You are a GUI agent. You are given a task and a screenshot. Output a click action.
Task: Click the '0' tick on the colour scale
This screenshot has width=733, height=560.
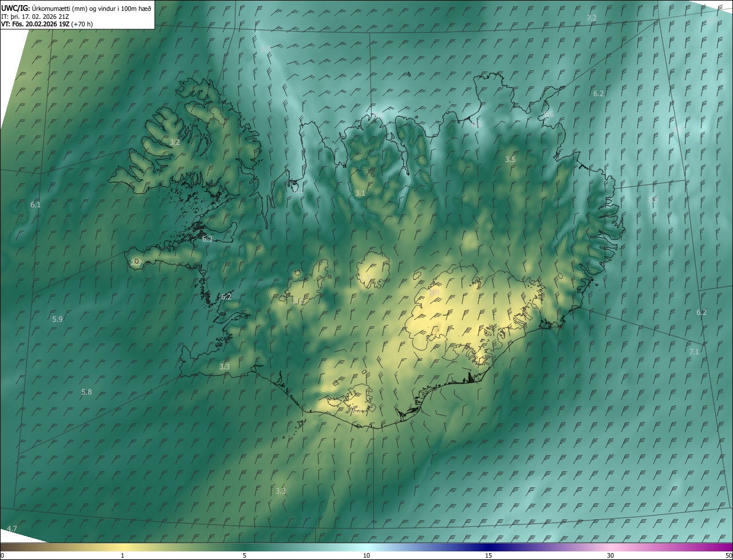2,556
